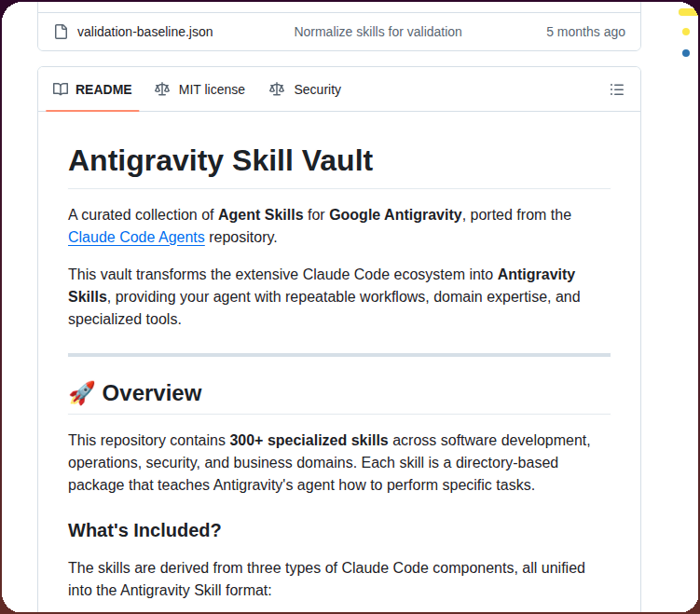Click the book icon on README tab
Image resolution: width=700 pixels, height=614 pixels.
(61, 89)
